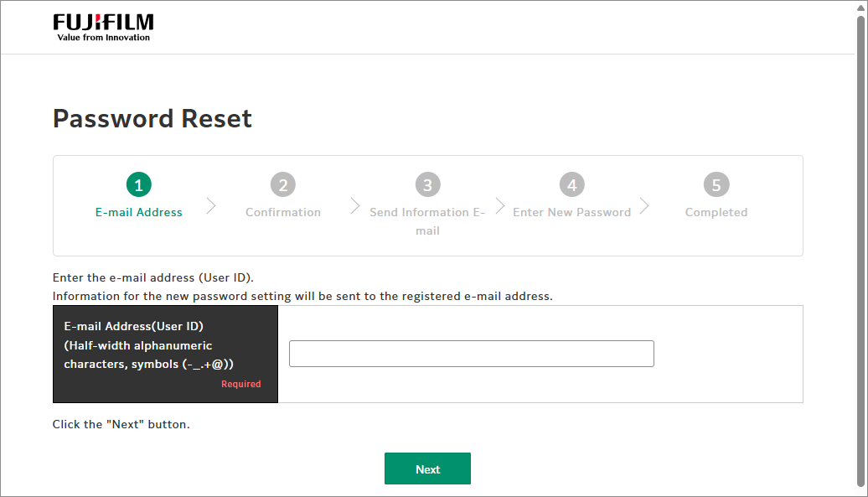This screenshot has width=868, height=497.
Task: Select the step 2 circle icon
Action: 283,184
